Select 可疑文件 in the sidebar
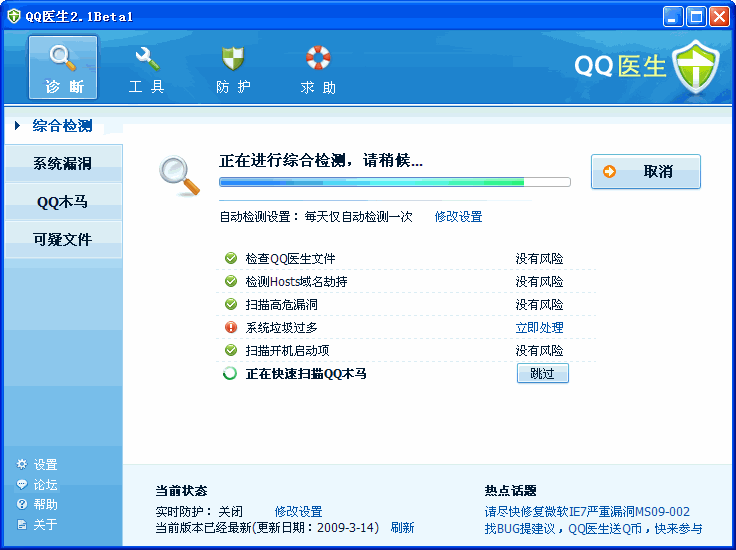Viewport: 736px width, 550px height. click(x=63, y=239)
